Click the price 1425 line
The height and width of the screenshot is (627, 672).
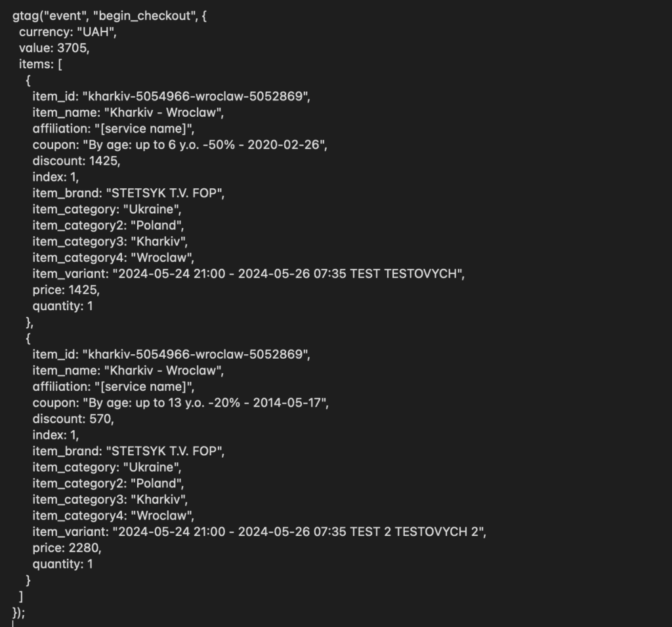coord(66,290)
